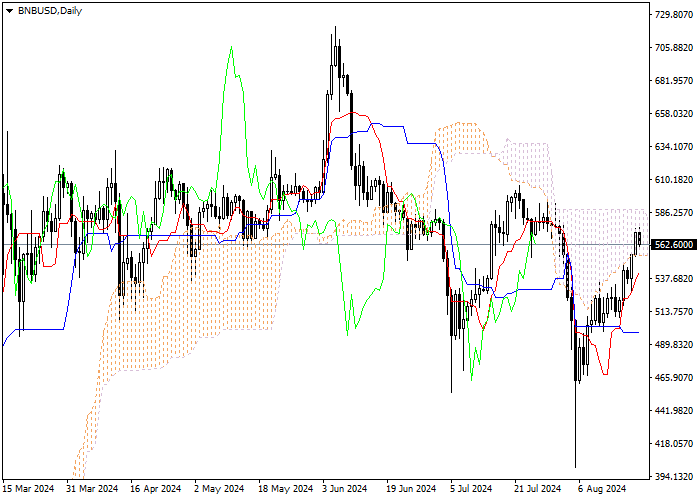The height and width of the screenshot is (500, 700).
Task: Select the 6 Aug 2024 date label
Action: tap(602, 489)
